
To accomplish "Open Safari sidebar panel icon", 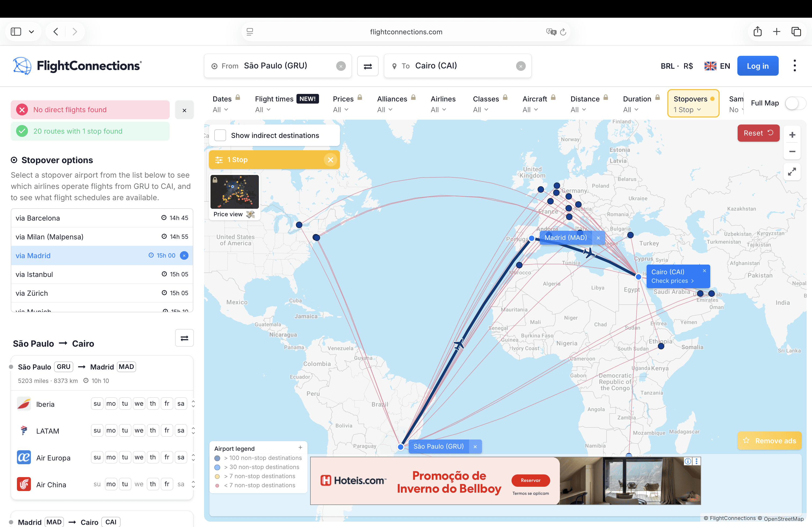I will click(x=16, y=32).
